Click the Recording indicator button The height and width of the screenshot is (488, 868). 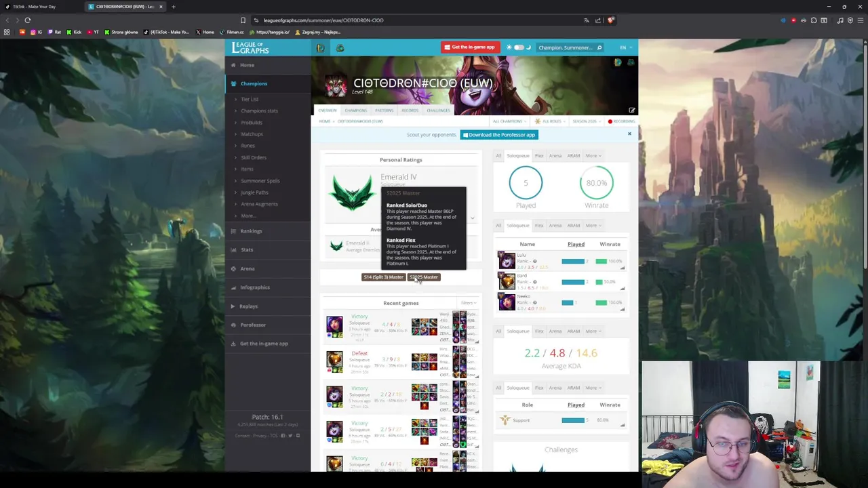pos(622,121)
